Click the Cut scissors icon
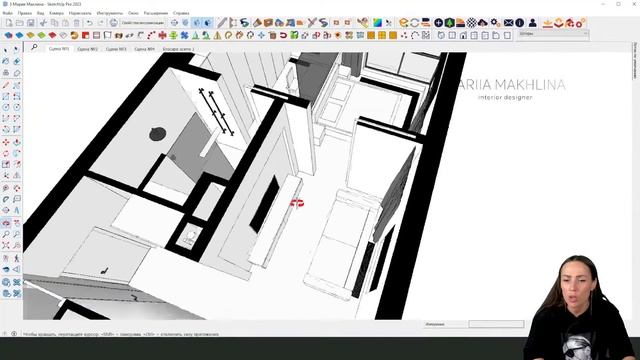 coord(43,23)
